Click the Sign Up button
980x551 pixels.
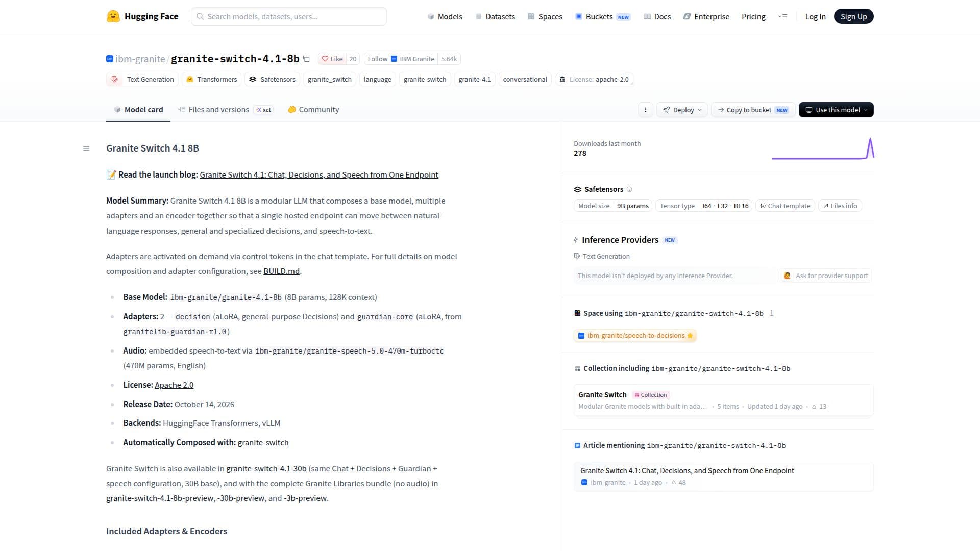click(853, 16)
